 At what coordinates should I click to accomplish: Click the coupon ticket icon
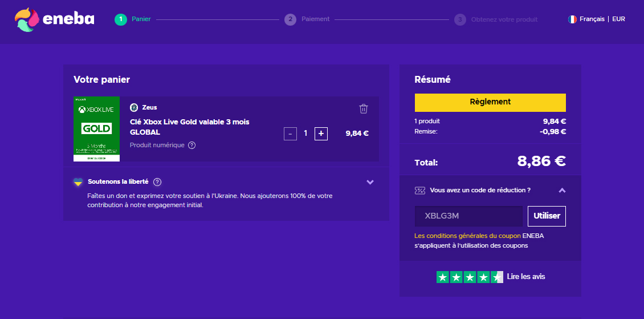[420, 190]
